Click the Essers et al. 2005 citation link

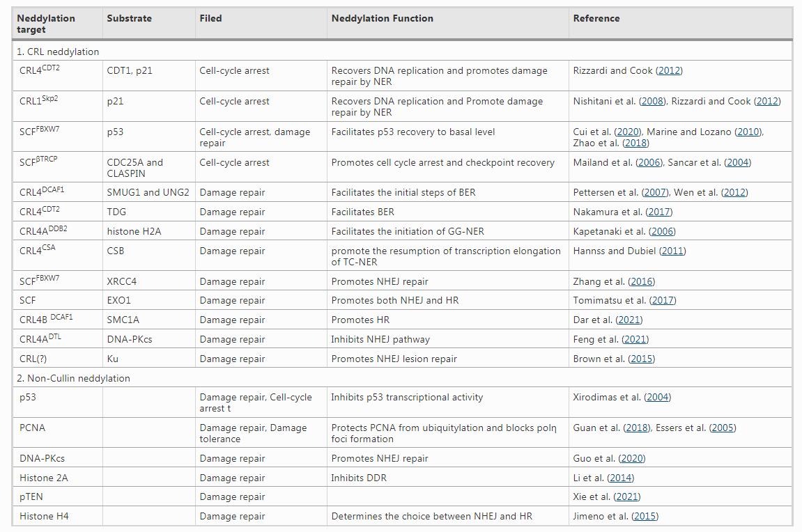click(722, 428)
